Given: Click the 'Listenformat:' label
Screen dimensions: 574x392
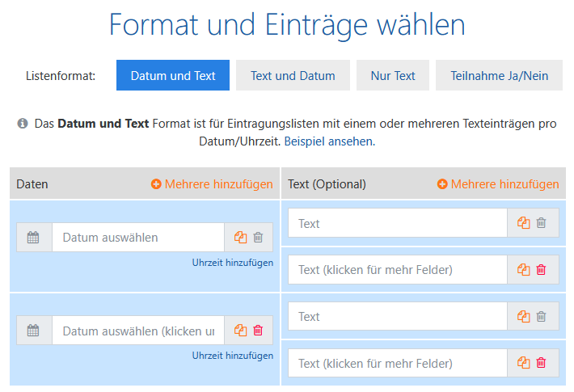Looking at the screenshot, I should pos(61,76).
